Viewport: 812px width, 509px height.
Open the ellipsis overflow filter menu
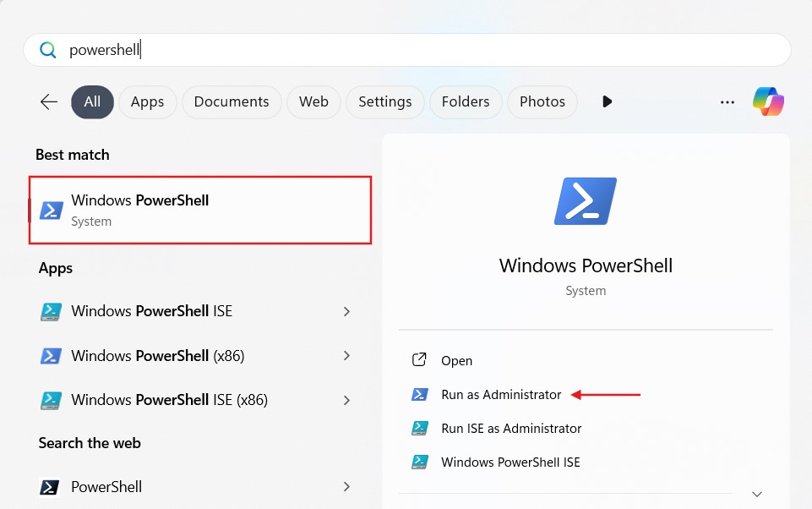pyautogui.click(x=727, y=101)
